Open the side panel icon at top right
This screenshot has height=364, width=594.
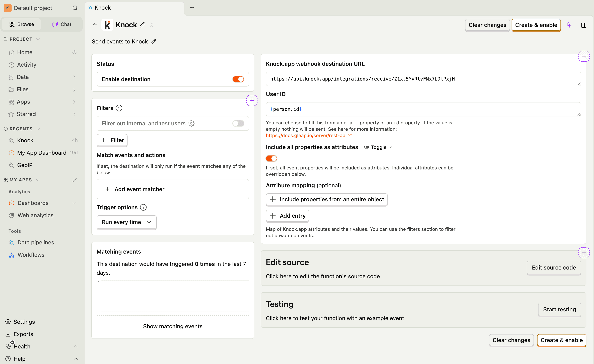584,25
